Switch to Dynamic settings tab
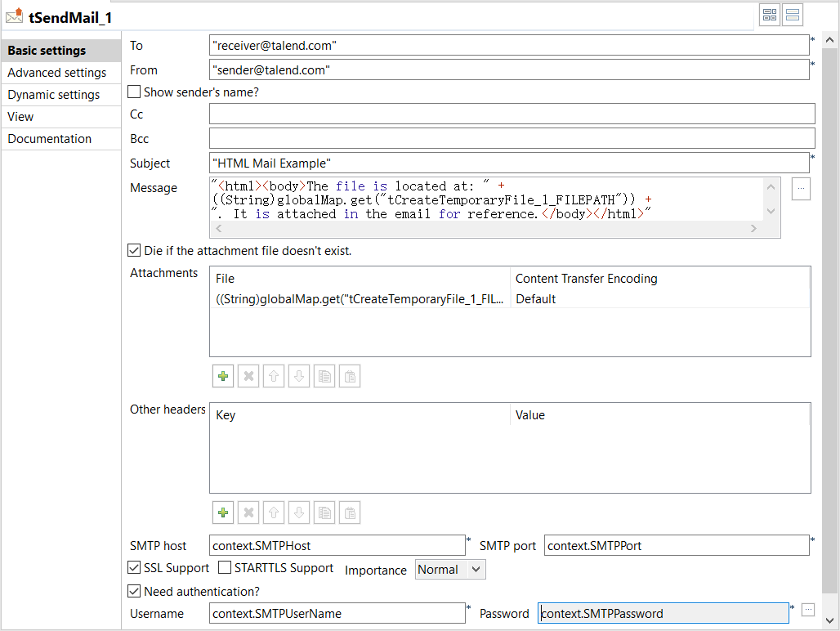The width and height of the screenshot is (840, 631). click(54, 95)
